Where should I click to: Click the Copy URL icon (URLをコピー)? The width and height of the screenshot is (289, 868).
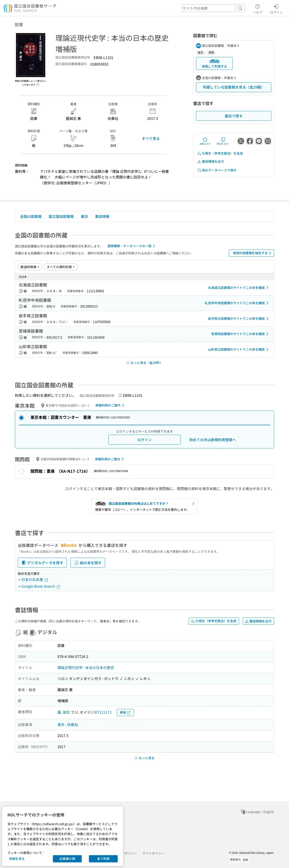click(x=223, y=141)
